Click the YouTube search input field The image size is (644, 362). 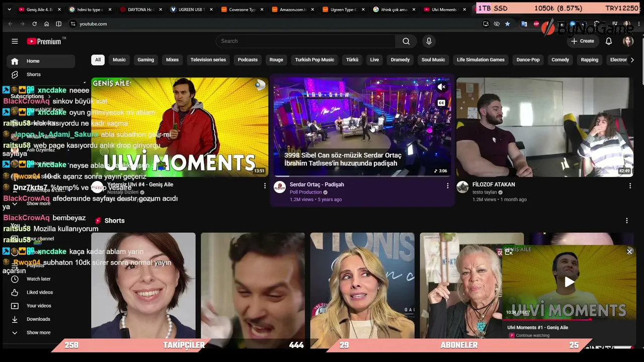click(305, 41)
